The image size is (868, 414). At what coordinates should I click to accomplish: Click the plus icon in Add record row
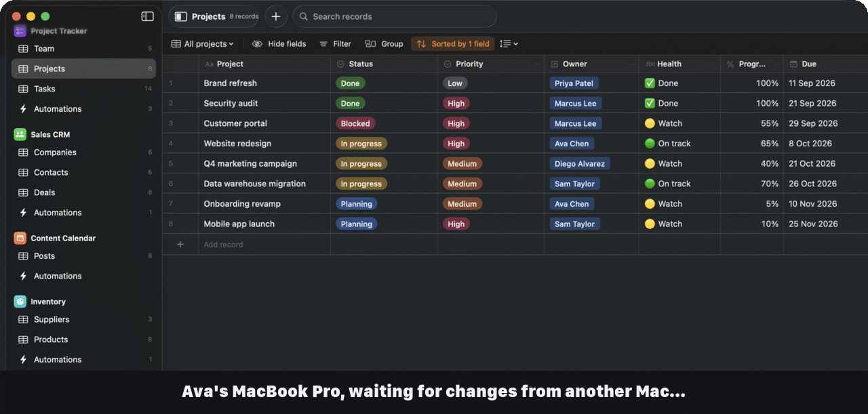tap(180, 244)
